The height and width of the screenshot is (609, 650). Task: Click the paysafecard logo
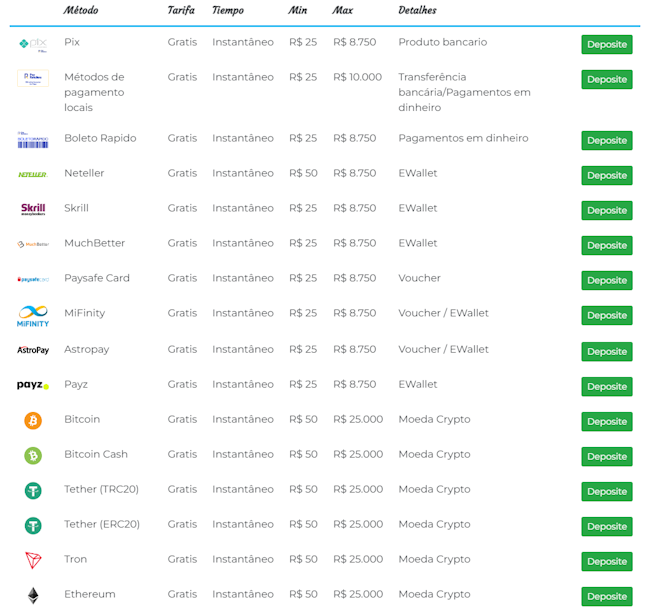click(x=33, y=279)
